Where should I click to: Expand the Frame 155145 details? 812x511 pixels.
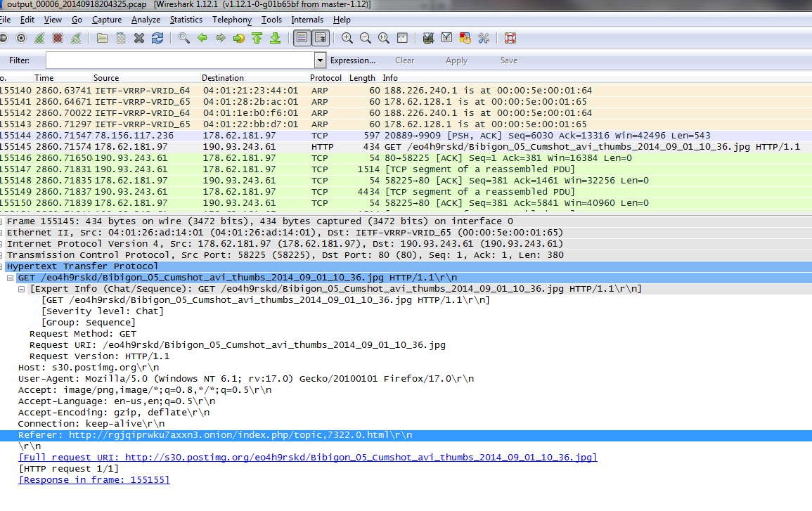[x=1, y=221]
